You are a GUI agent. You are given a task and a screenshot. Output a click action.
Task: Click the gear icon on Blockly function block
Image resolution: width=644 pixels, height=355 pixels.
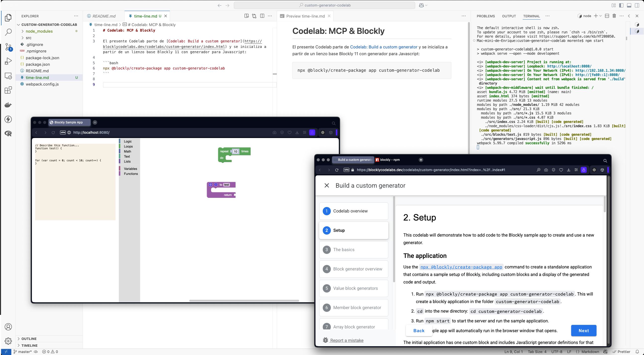[x=210, y=185]
